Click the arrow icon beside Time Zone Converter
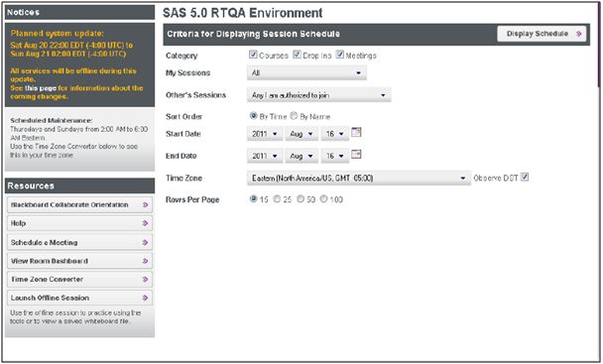Image resolution: width=603 pixels, height=364 pixels. 146,280
